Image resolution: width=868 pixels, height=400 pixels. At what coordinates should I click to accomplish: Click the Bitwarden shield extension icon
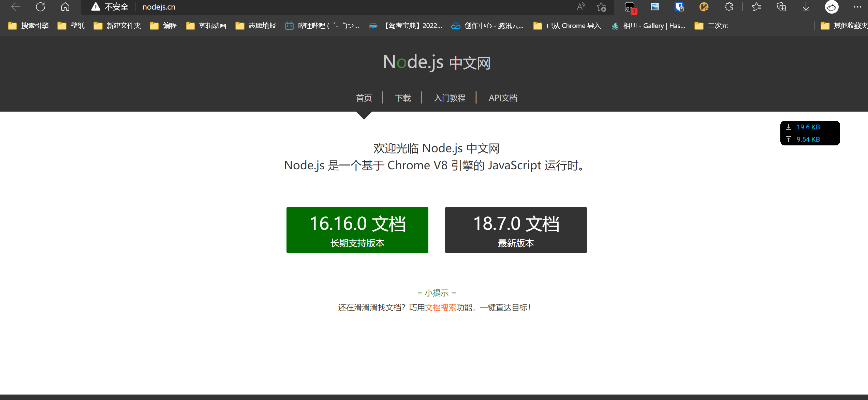point(679,7)
